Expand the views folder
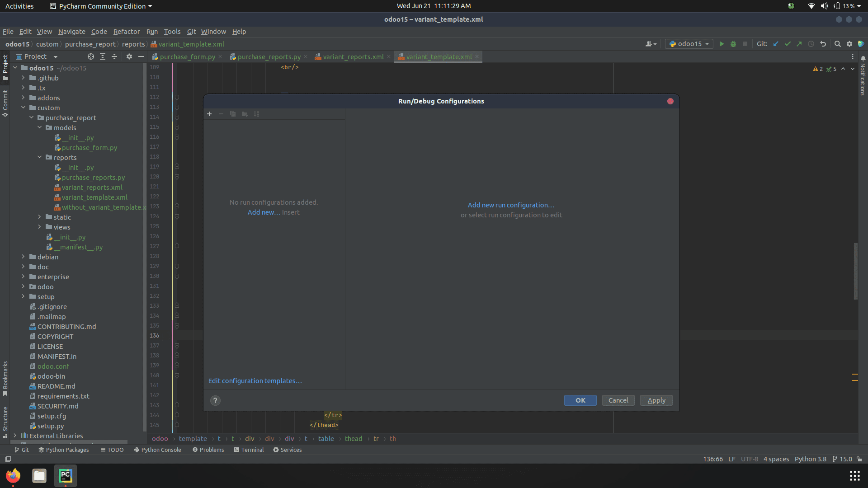Screen dimensions: 868x488 (x=39, y=227)
